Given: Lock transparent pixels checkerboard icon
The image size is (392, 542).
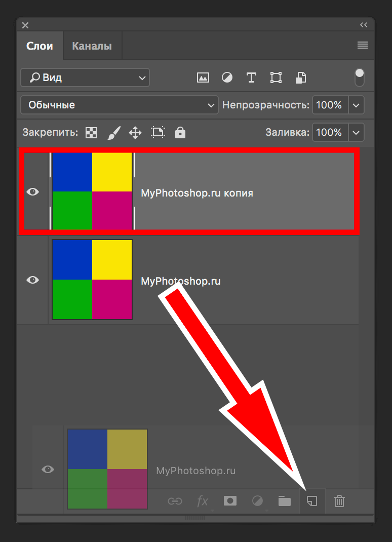Looking at the screenshot, I should point(91,133).
